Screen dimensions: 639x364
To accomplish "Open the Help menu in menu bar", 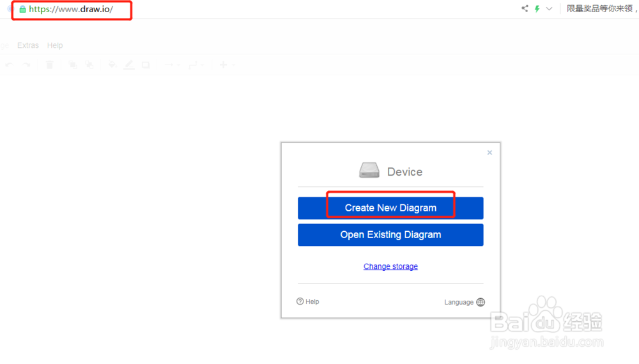I will click(x=55, y=45).
